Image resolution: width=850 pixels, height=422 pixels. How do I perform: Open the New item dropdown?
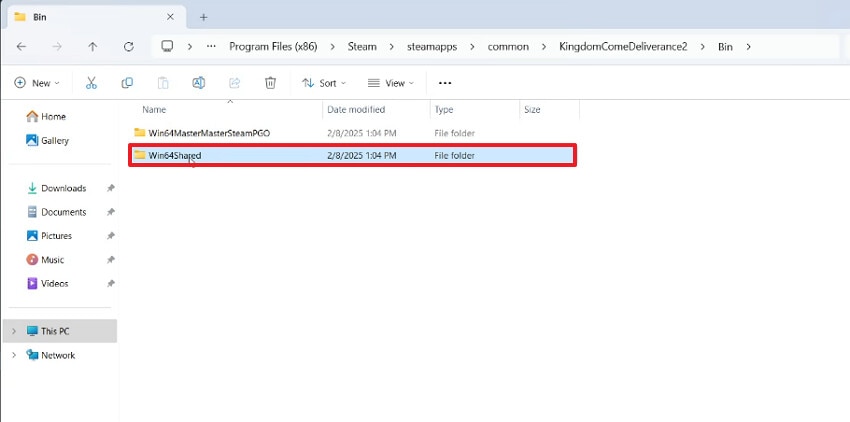point(37,83)
